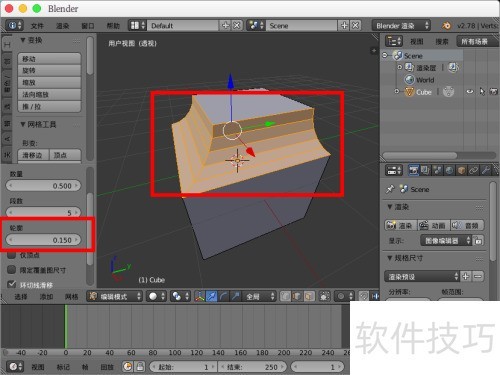Click the Translate (移动) button
Viewport: 500px width, 375px height.
pos(49,59)
